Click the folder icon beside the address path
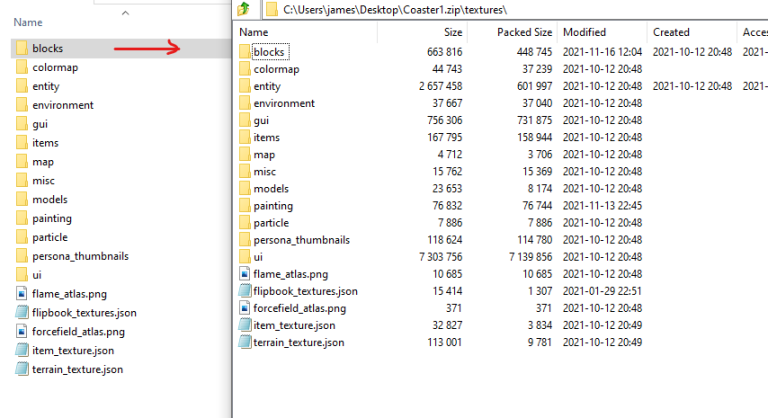The width and height of the screenshot is (768, 418). coord(270,10)
